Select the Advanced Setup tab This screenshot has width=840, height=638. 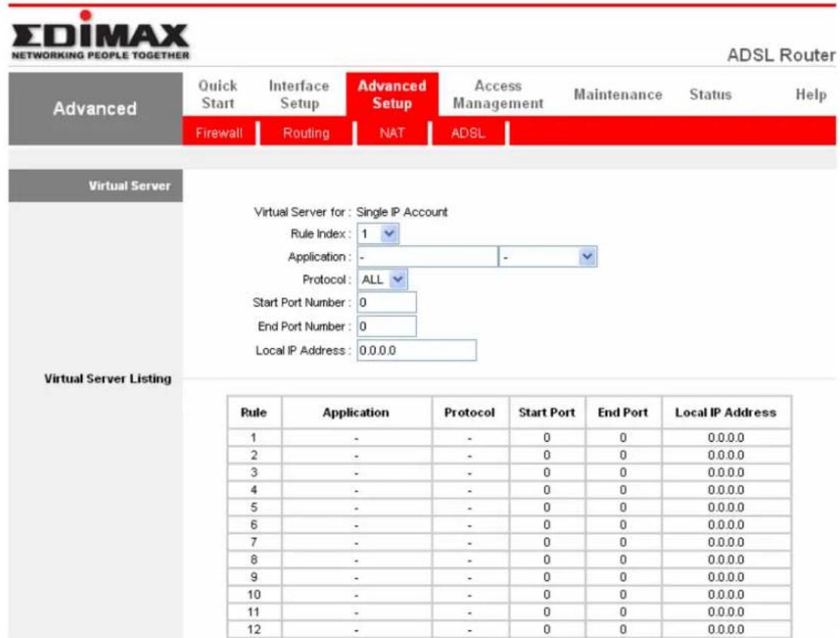(x=392, y=94)
